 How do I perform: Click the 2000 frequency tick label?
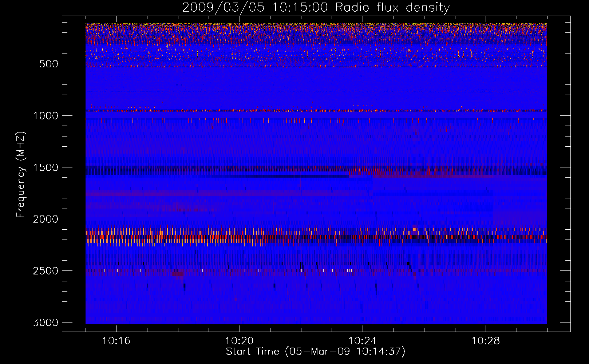46,219
